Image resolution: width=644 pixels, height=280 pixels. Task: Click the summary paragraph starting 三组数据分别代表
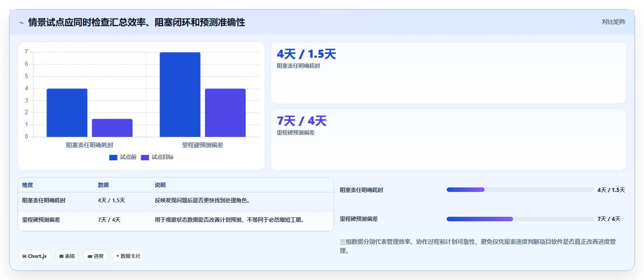point(478,246)
